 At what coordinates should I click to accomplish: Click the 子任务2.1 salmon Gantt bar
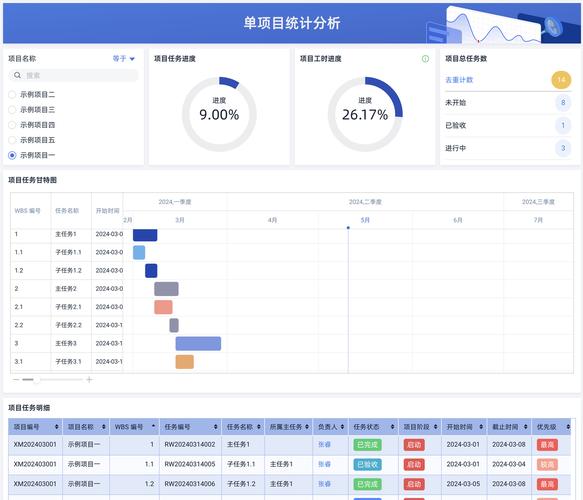pyautogui.click(x=163, y=307)
